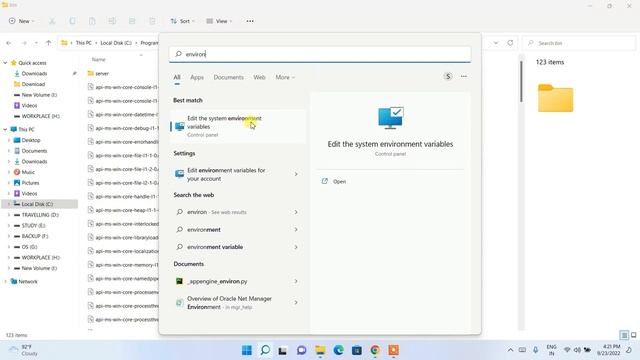This screenshot has height=360, width=640.
Task: Click the search text field containing environ
Action: [x=320, y=54]
